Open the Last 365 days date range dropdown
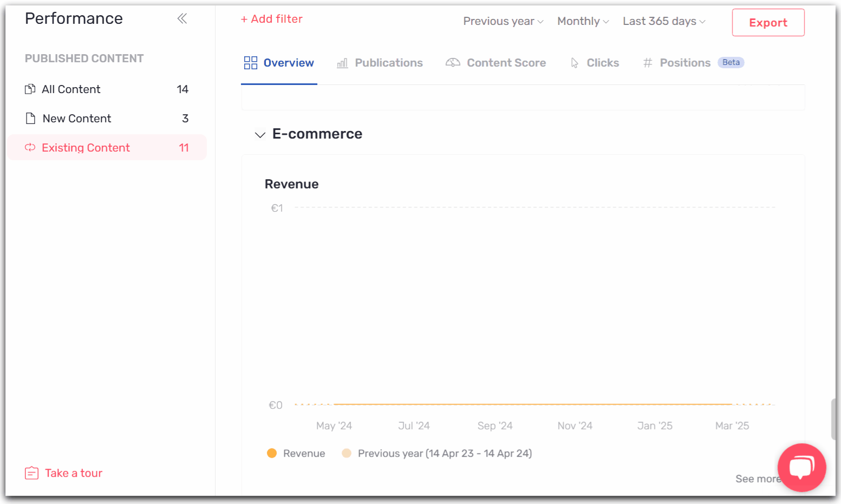This screenshot has width=841, height=504. tap(664, 21)
